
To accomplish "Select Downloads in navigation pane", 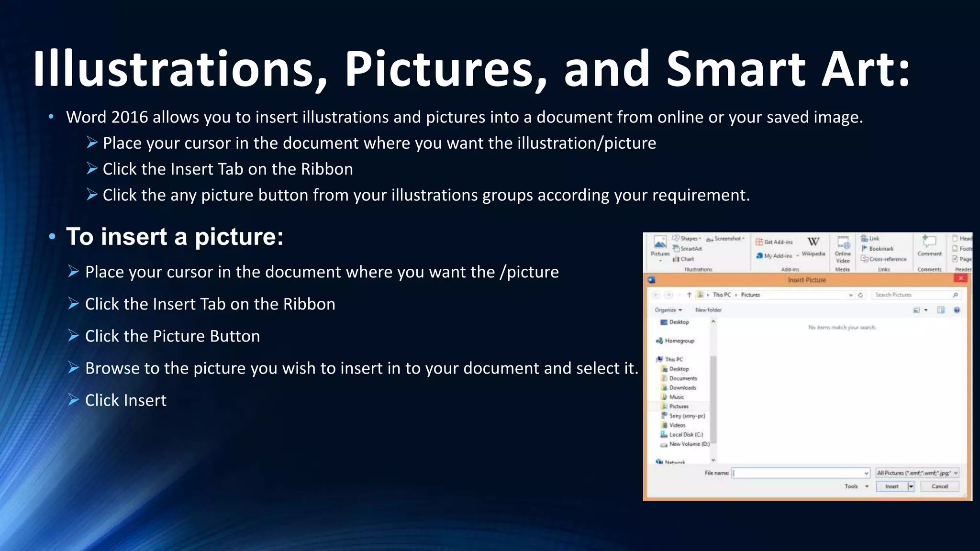I will pyautogui.click(x=679, y=387).
